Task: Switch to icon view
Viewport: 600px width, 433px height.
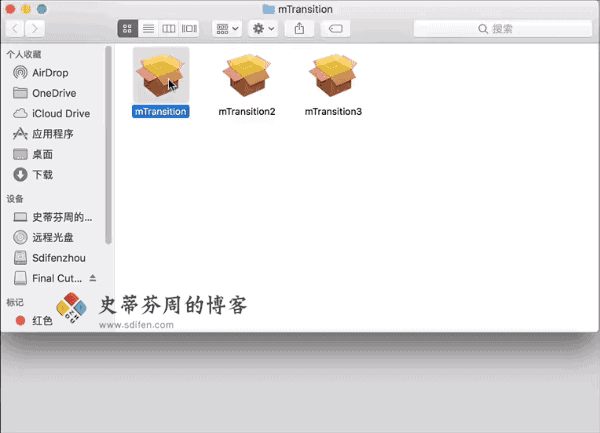Action: point(127,29)
